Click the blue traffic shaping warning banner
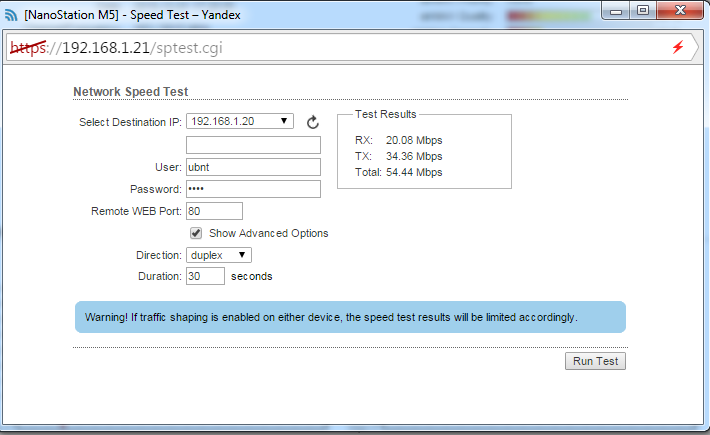 [350, 317]
